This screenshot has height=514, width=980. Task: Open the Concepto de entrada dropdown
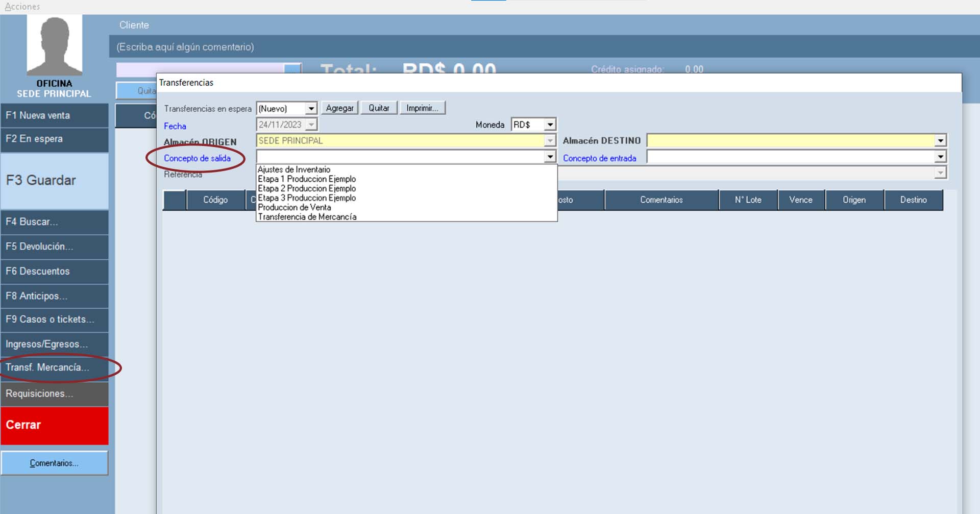click(x=940, y=157)
